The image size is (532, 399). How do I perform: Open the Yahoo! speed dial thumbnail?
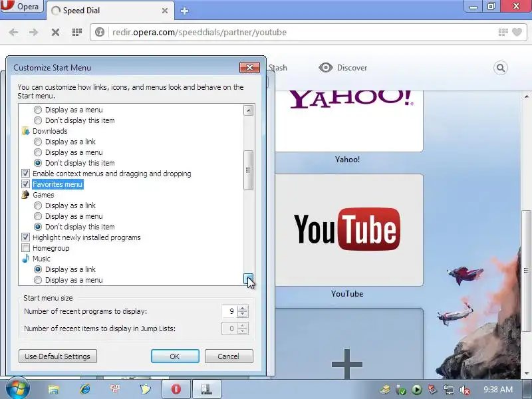click(x=348, y=121)
